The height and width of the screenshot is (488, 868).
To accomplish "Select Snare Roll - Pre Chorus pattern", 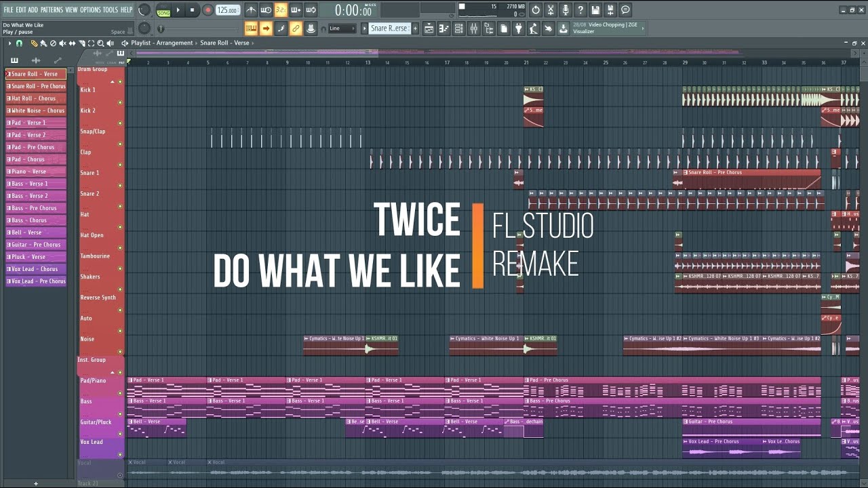I will 36,86.
